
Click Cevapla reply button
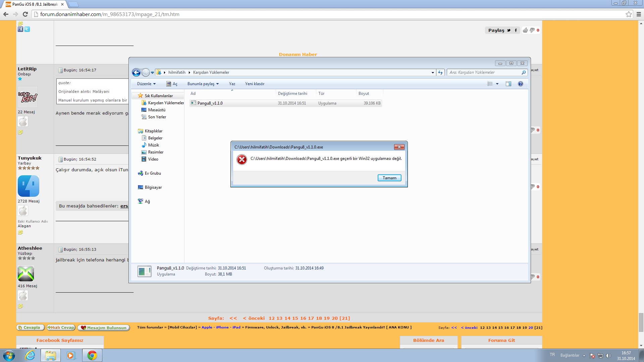coord(31,327)
